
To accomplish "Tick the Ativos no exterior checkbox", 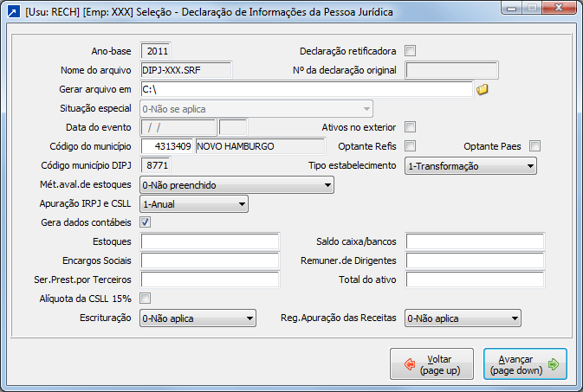I will coord(410,126).
